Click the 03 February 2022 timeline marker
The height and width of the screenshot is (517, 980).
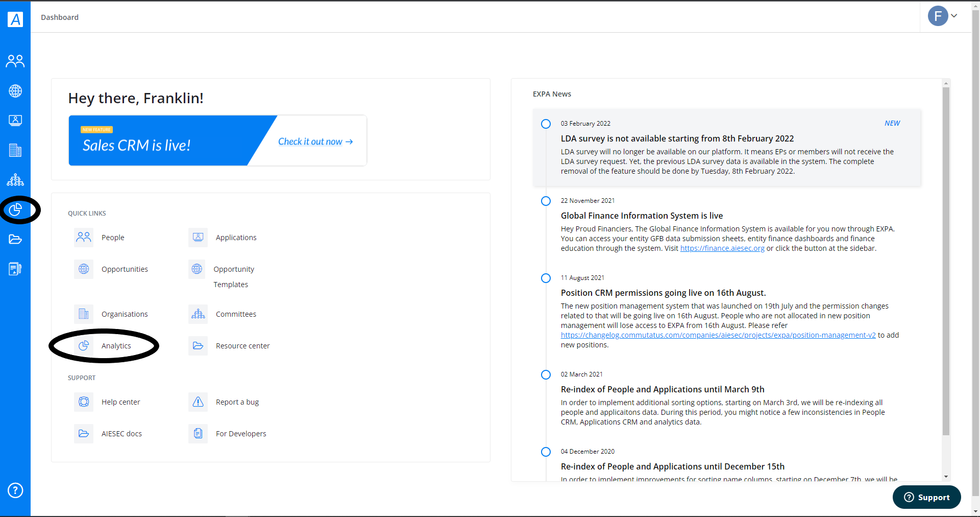coord(546,124)
